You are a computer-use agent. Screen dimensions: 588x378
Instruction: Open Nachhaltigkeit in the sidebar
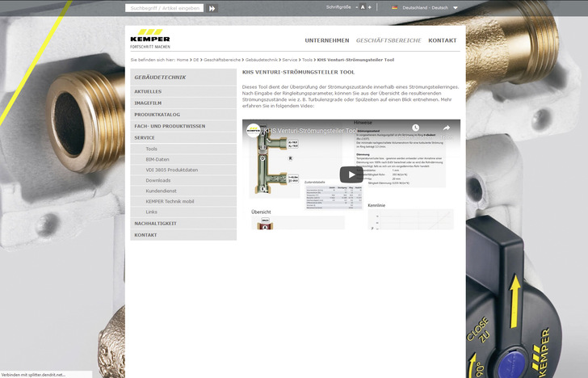point(155,223)
